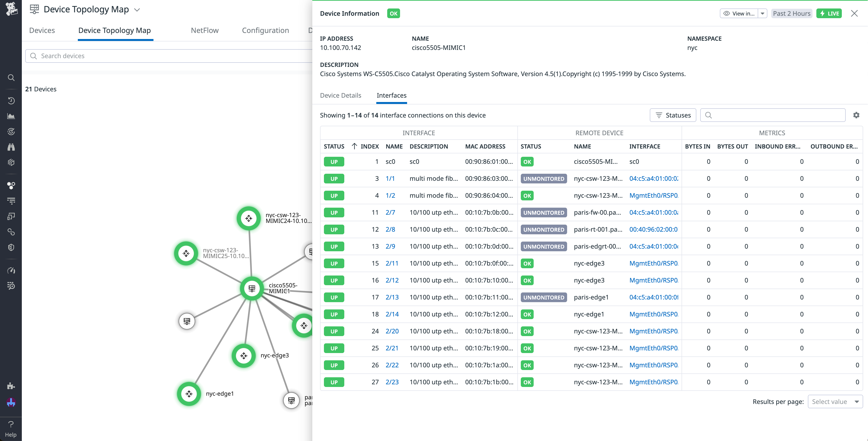This screenshot has height=441, width=868.
Task: Select the nyc-edge1 topology node
Action: [x=189, y=394]
